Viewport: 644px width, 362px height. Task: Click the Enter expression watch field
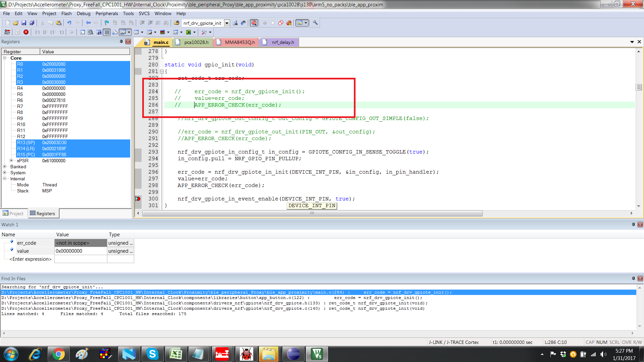pos(31,259)
